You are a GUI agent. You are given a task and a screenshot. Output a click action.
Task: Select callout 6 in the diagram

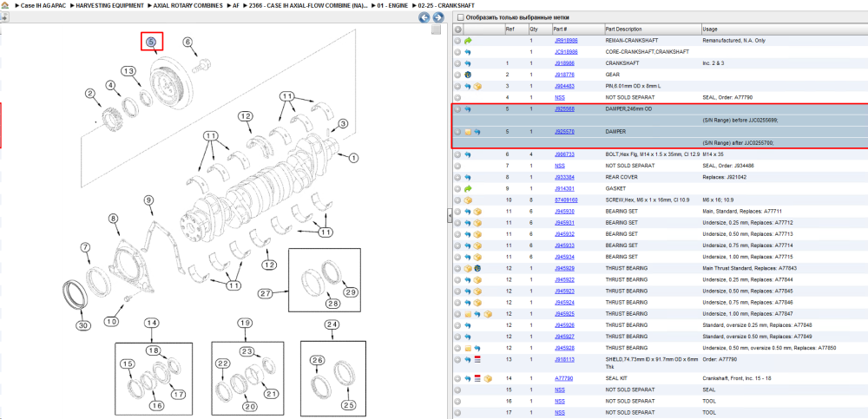pyautogui.click(x=187, y=42)
